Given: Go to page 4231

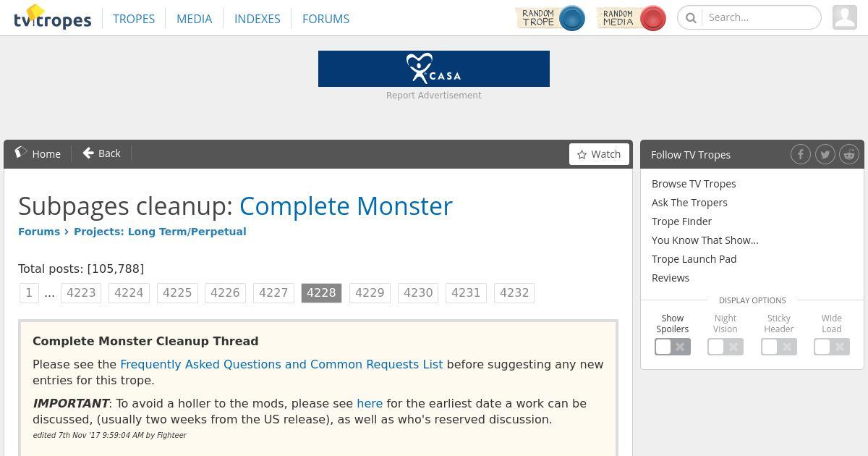Looking at the screenshot, I should 466,292.
